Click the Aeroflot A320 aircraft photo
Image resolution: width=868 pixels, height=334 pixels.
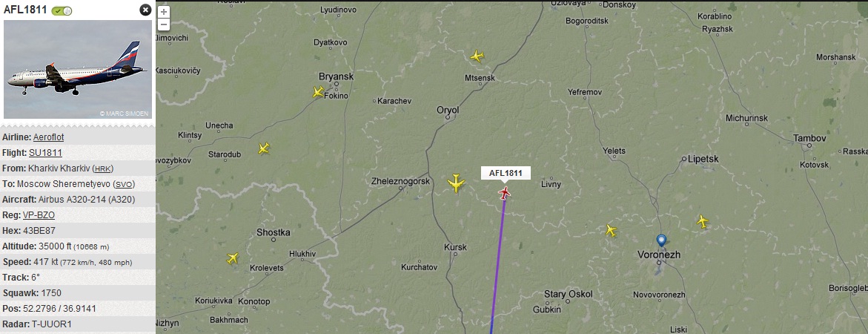click(78, 69)
